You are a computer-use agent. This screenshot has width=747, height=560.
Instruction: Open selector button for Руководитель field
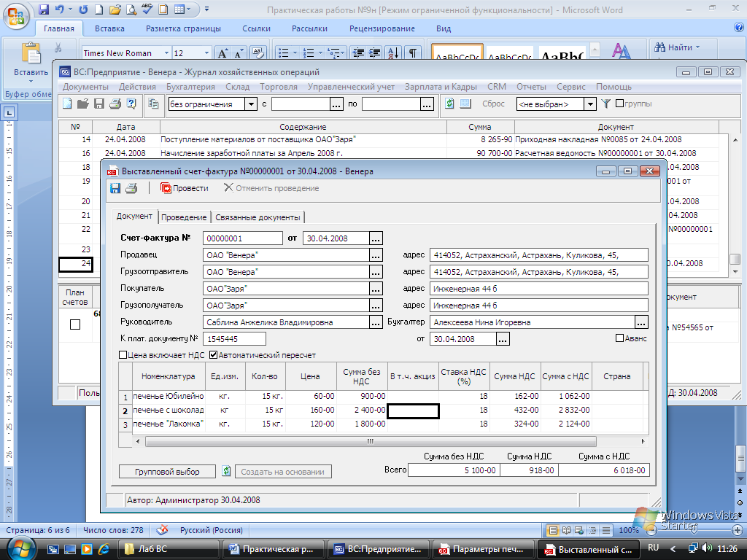click(x=376, y=322)
